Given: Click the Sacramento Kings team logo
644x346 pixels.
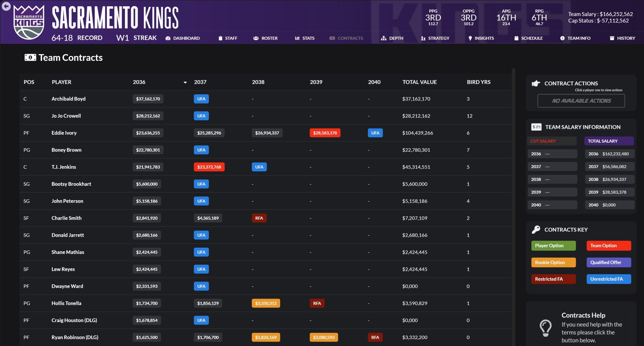Looking at the screenshot, I should click(29, 22).
